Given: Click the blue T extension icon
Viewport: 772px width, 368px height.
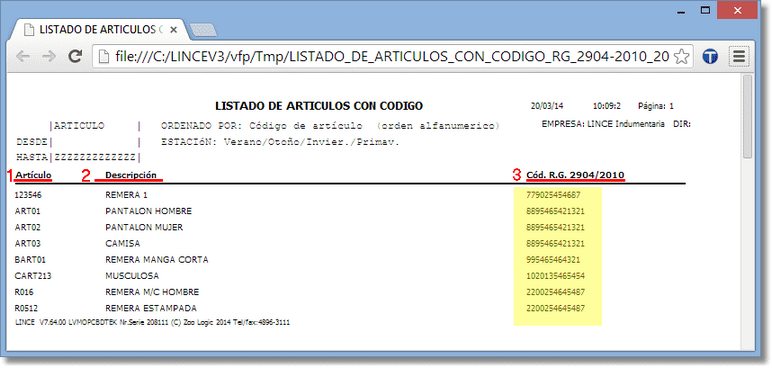Looking at the screenshot, I should click(x=710, y=57).
